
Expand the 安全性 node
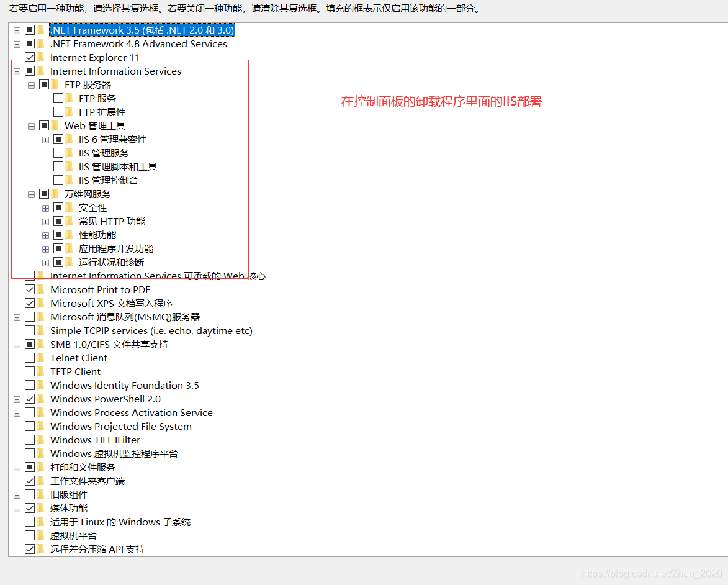(45, 208)
